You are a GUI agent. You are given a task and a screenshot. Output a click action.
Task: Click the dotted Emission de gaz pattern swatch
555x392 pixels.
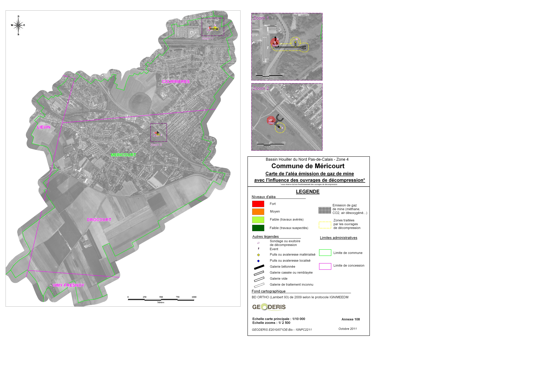pyautogui.click(x=325, y=210)
